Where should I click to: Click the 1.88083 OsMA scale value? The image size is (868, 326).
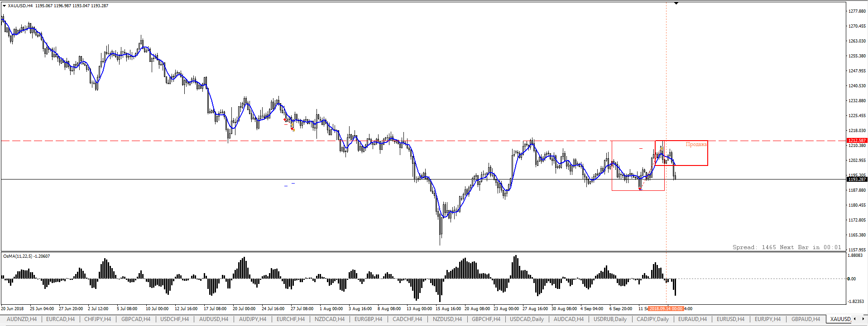point(855,255)
